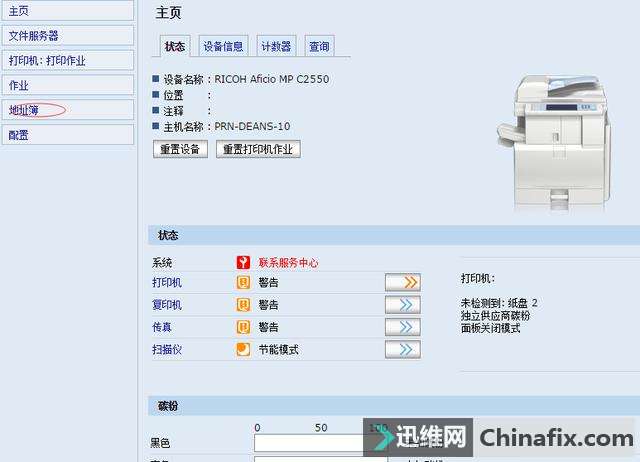Open the 配置 configuration item
Screen dimensions: 640x462
pyautogui.click(x=68, y=135)
